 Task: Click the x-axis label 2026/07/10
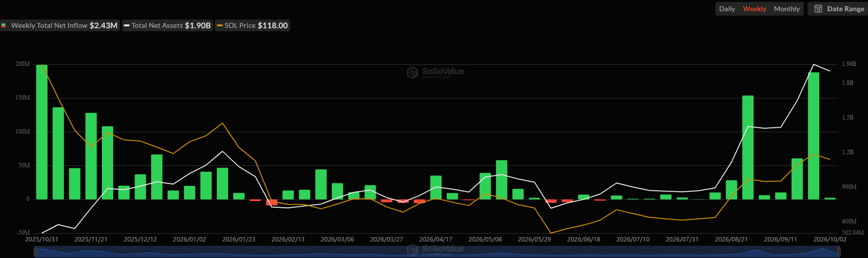(x=633, y=239)
